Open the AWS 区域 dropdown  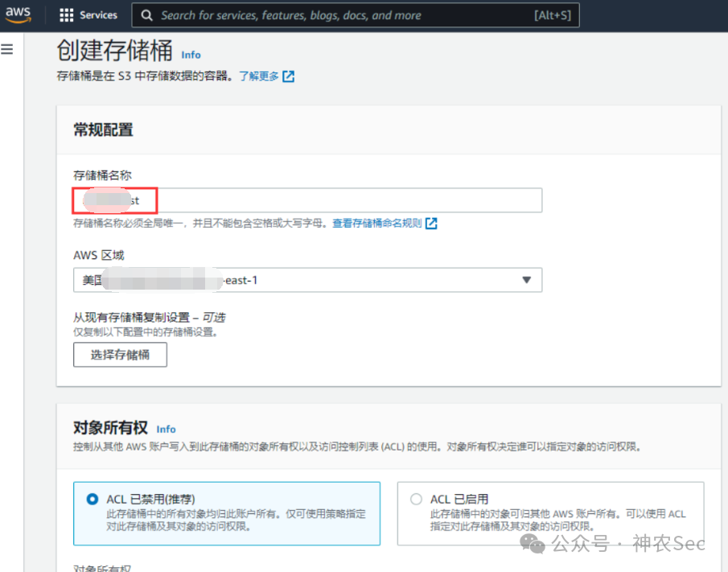pos(307,280)
